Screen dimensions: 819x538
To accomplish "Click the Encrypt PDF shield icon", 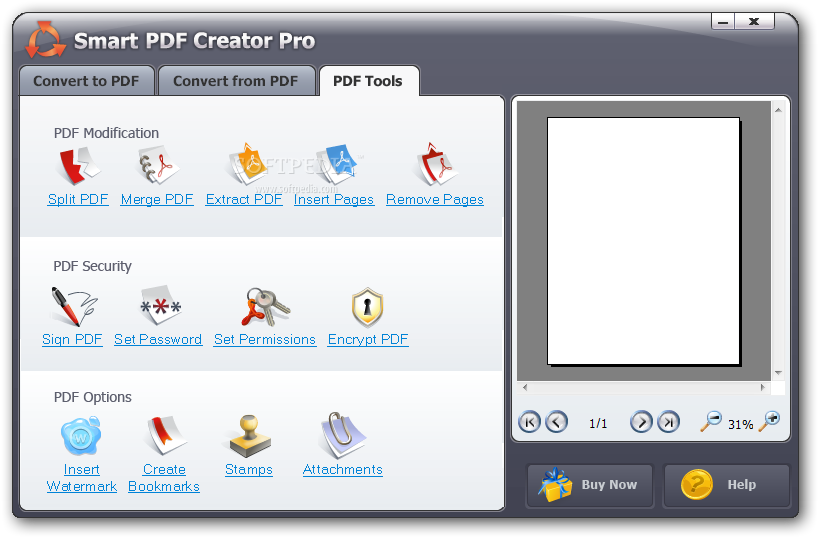I will [367, 307].
